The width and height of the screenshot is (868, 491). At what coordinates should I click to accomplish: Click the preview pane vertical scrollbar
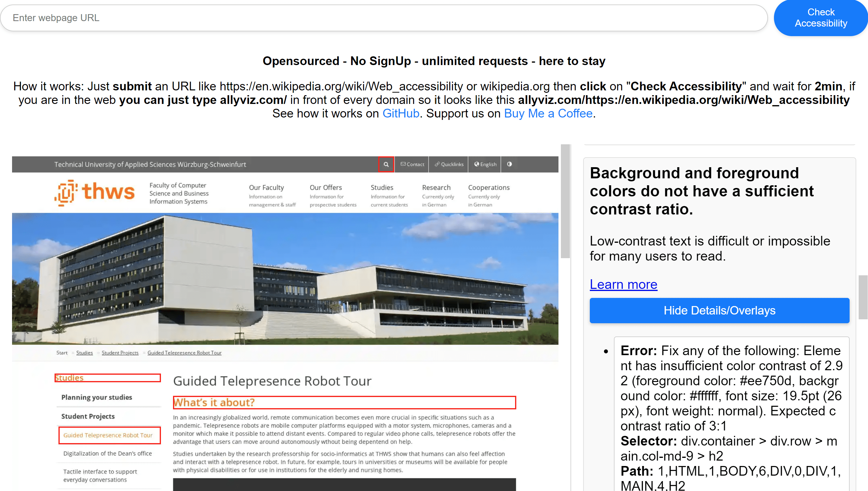pos(565,201)
